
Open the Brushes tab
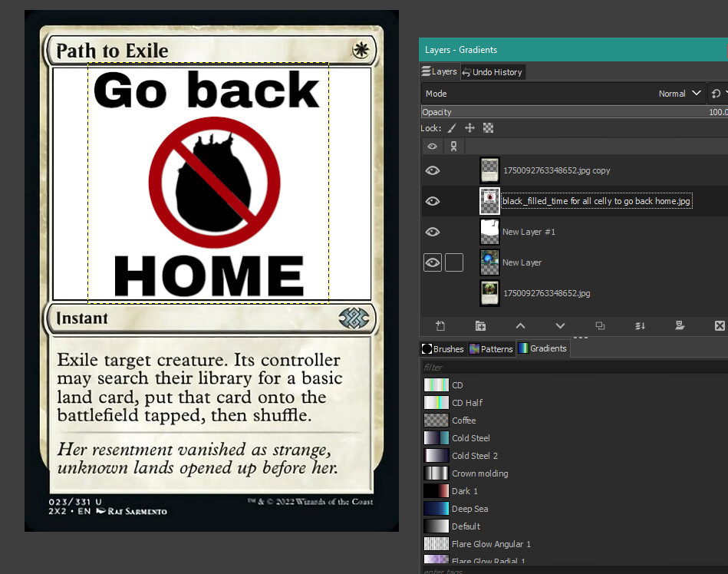pos(443,348)
